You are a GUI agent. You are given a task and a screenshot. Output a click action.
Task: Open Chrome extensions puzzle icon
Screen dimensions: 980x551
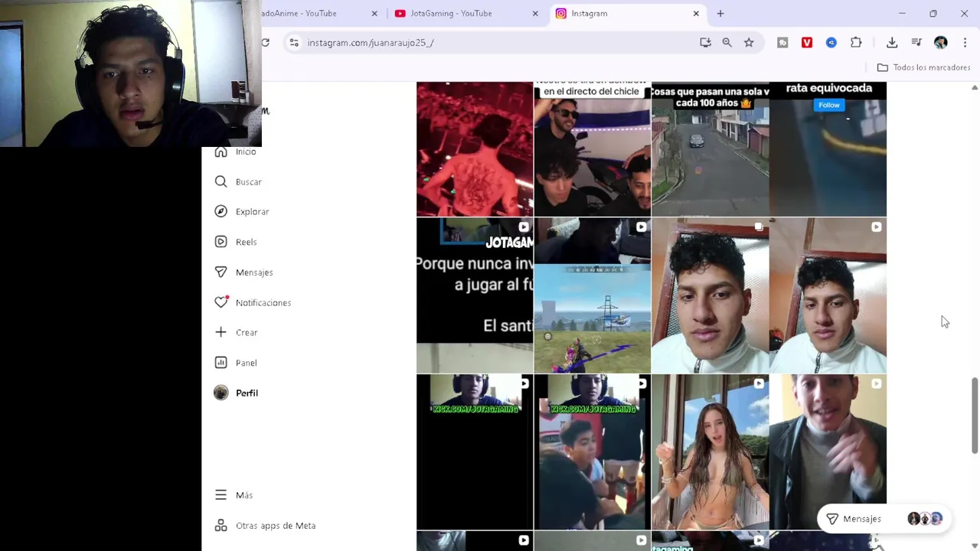(856, 43)
